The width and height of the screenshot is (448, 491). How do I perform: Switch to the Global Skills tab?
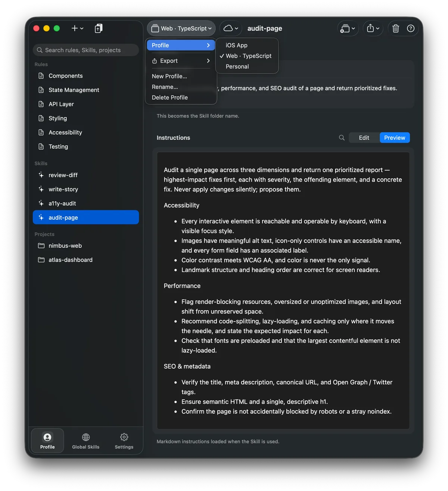click(86, 441)
